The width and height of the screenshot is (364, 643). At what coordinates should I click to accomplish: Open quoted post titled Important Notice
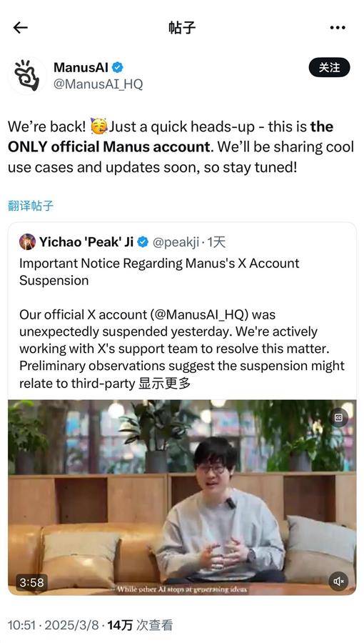(x=159, y=271)
